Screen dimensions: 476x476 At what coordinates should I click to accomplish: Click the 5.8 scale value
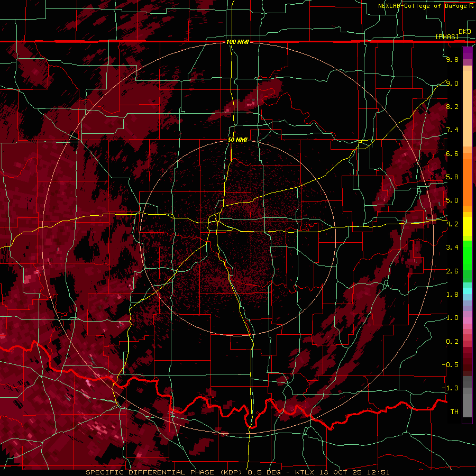click(x=452, y=177)
